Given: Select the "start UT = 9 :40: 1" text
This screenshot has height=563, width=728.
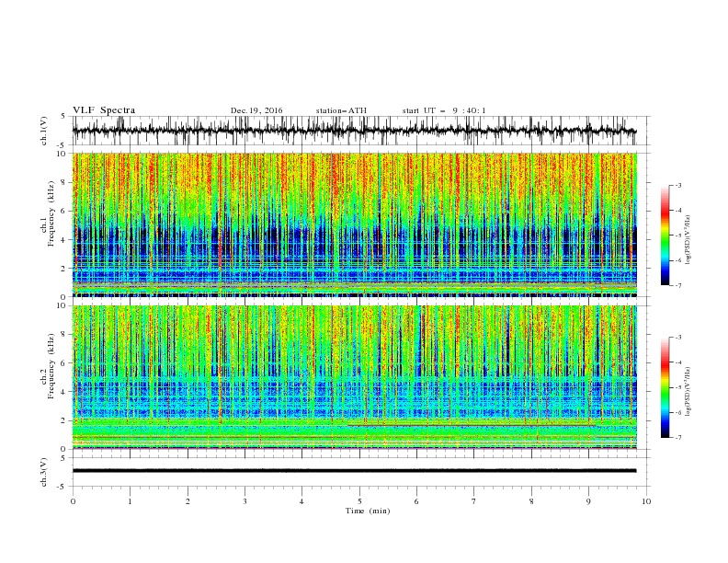Looking at the screenshot, I should [x=444, y=110].
